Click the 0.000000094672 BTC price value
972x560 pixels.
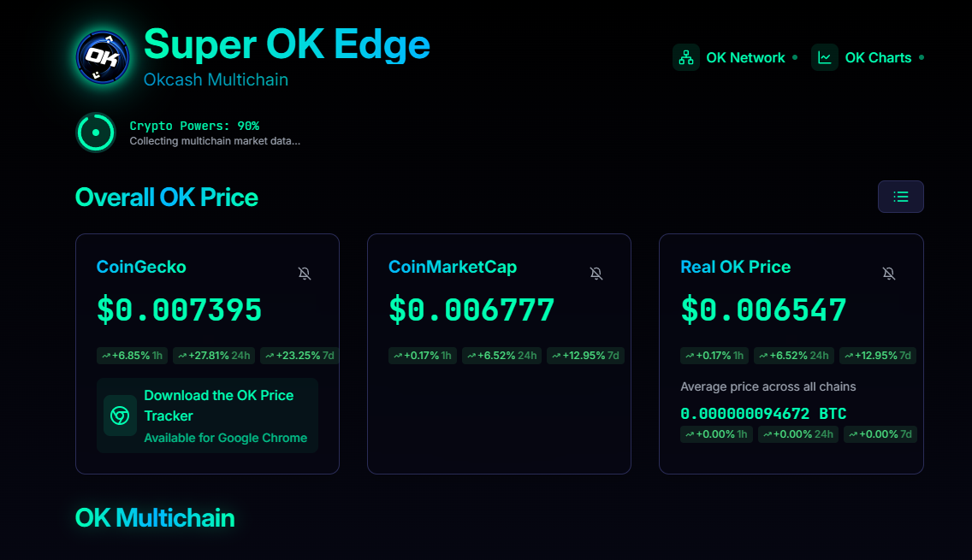(763, 414)
